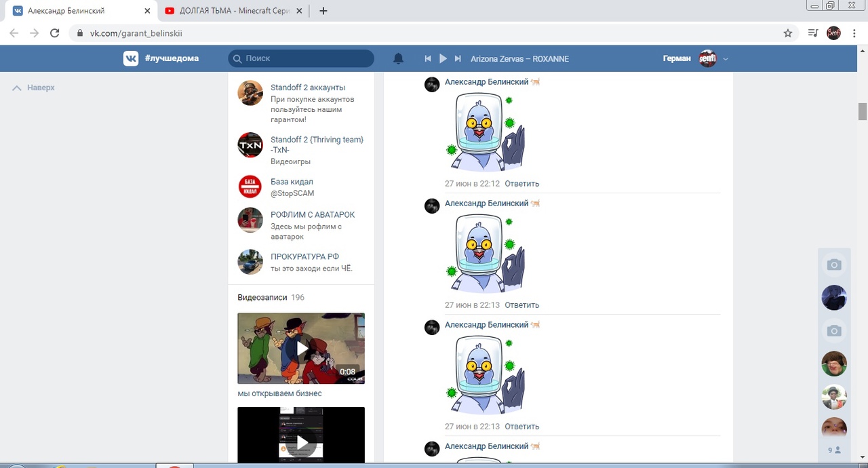Screen dimensions: 868x468
Task: Open the notifications bell
Action: pos(399,59)
